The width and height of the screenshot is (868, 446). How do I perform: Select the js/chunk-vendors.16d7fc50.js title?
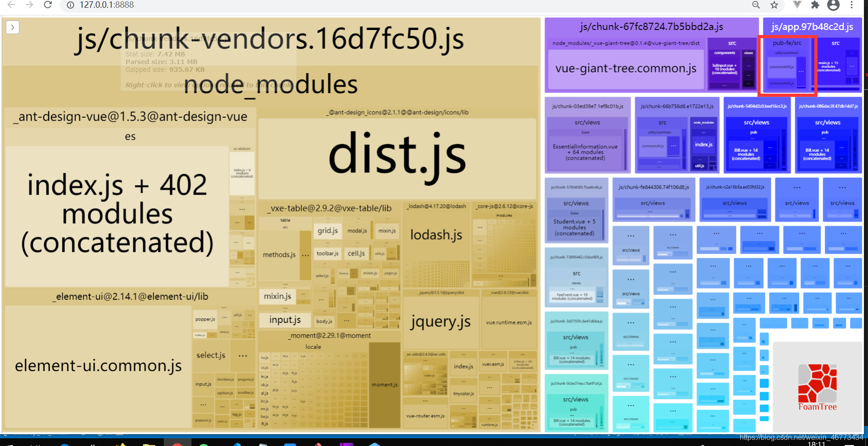point(270,39)
